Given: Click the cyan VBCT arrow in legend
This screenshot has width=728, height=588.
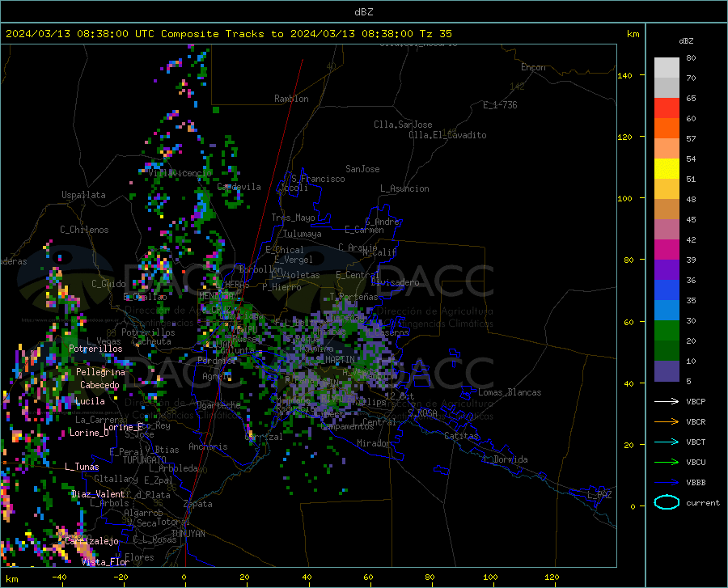Looking at the screenshot, I should click(x=667, y=442).
